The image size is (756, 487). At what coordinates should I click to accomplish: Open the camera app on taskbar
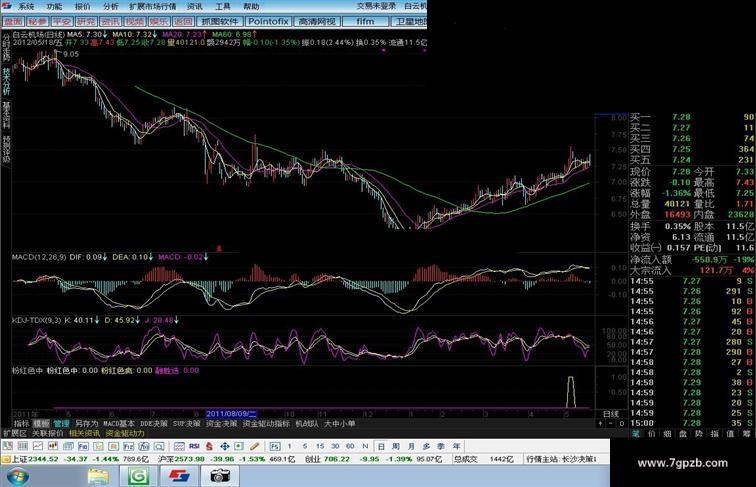click(x=219, y=476)
